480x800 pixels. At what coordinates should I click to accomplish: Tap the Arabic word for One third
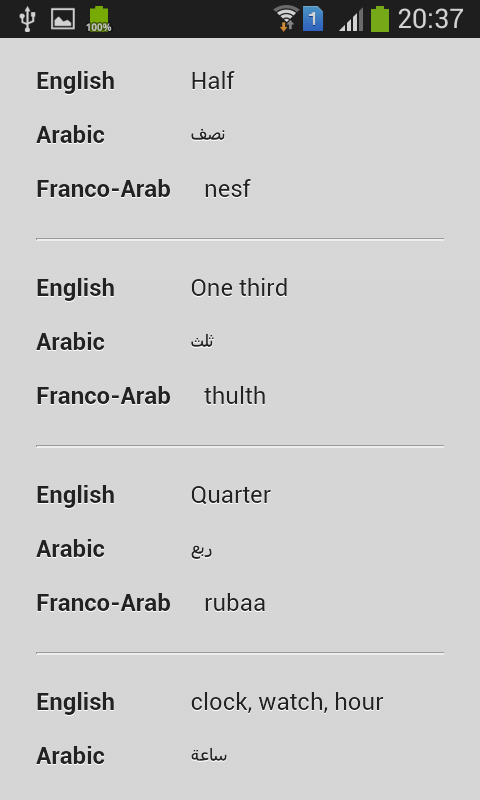click(x=202, y=341)
